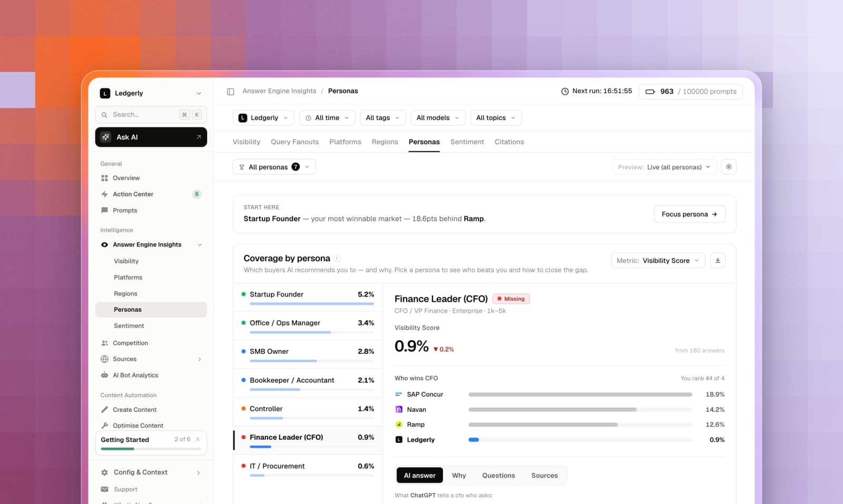Click the download icon beside Metric dropdown
Viewport: 843px width, 504px height.
(718, 260)
